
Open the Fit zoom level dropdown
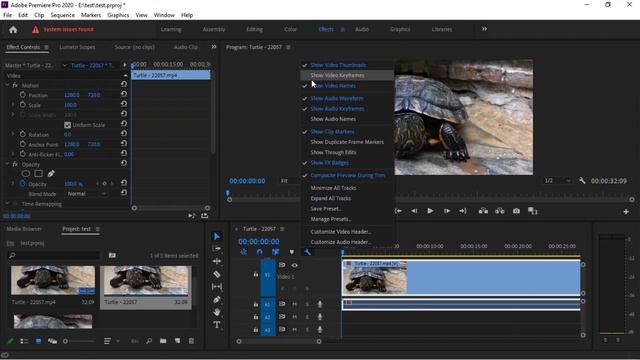pyautogui.click(x=289, y=180)
